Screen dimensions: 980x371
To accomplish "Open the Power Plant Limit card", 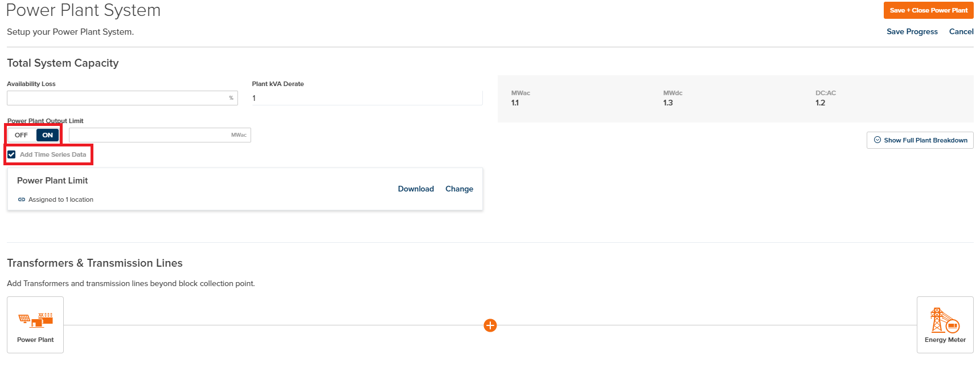I will (245, 189).
